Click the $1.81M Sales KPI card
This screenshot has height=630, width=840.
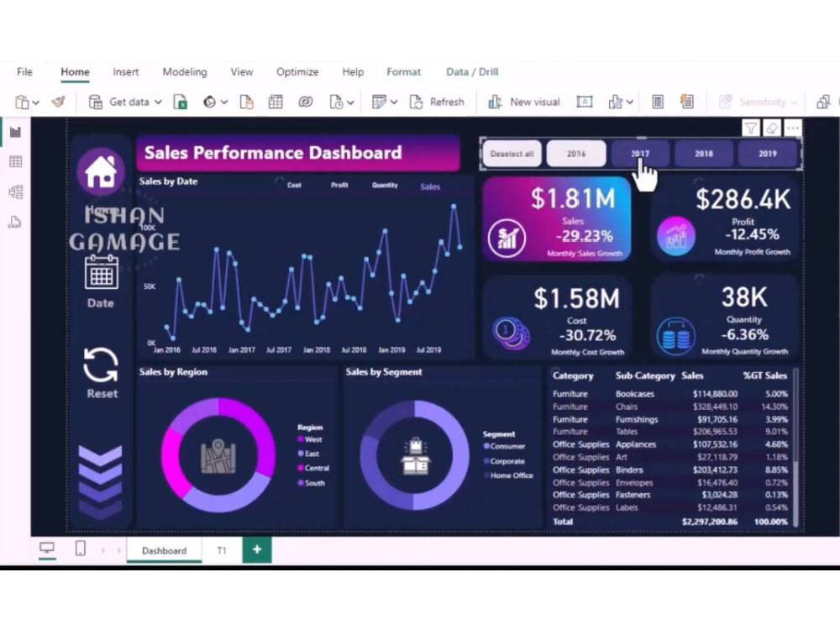tap(557, 219)
